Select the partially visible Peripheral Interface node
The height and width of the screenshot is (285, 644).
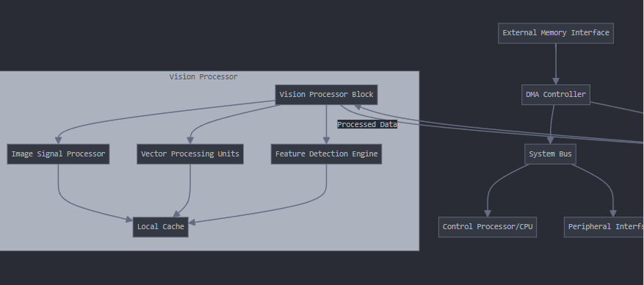click(604, 227)
